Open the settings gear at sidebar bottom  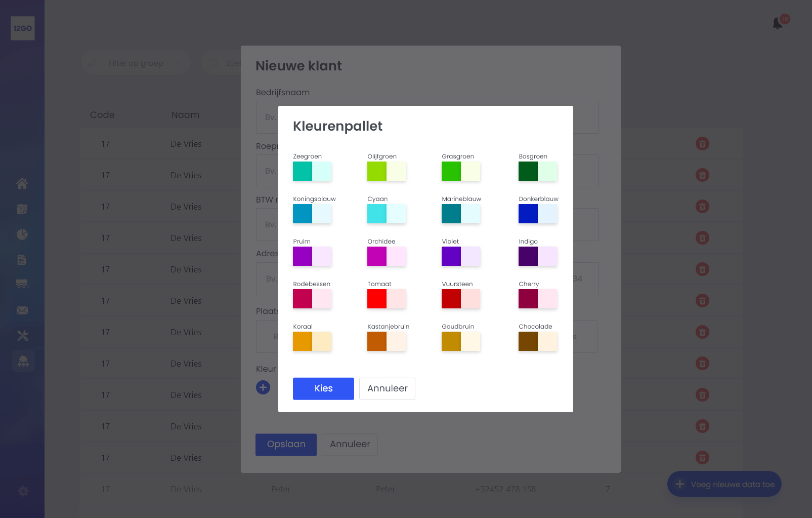click(x=23, y=491)
